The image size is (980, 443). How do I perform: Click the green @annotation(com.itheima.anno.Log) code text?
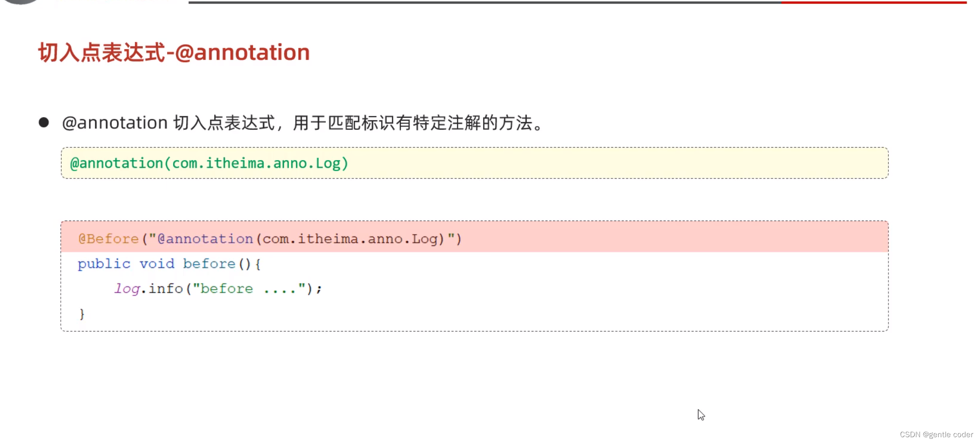(209, 163)
